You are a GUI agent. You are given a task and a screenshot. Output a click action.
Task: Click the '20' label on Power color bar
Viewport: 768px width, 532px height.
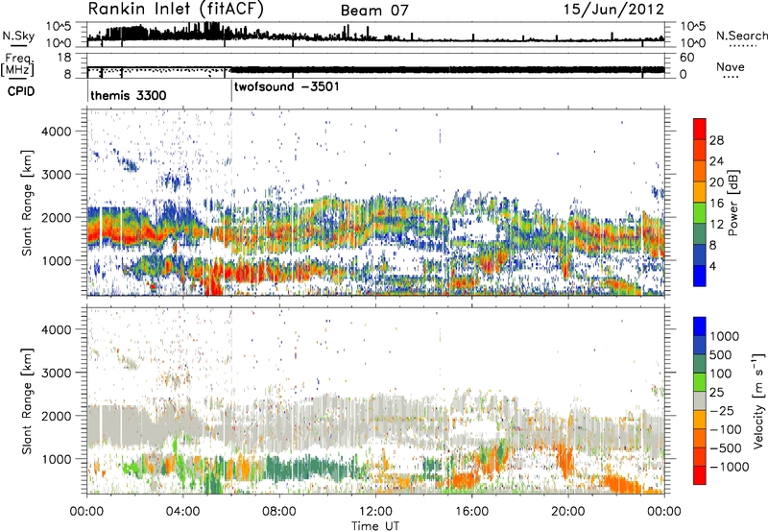tap(716, 182)
